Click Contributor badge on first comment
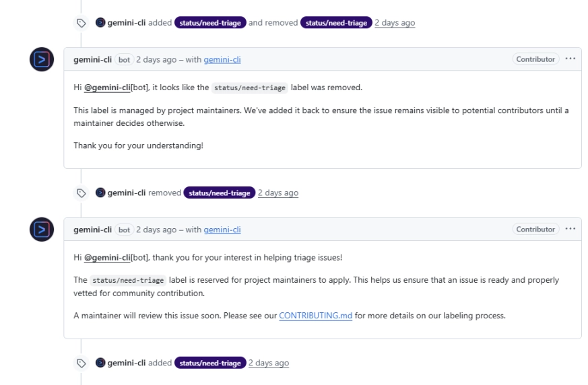This screenshot has height=385, width=588. 536,59
